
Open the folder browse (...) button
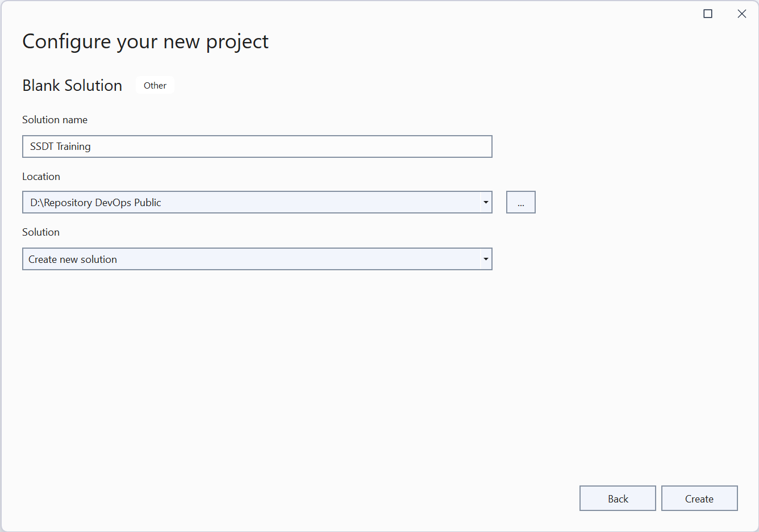point(520,203)
